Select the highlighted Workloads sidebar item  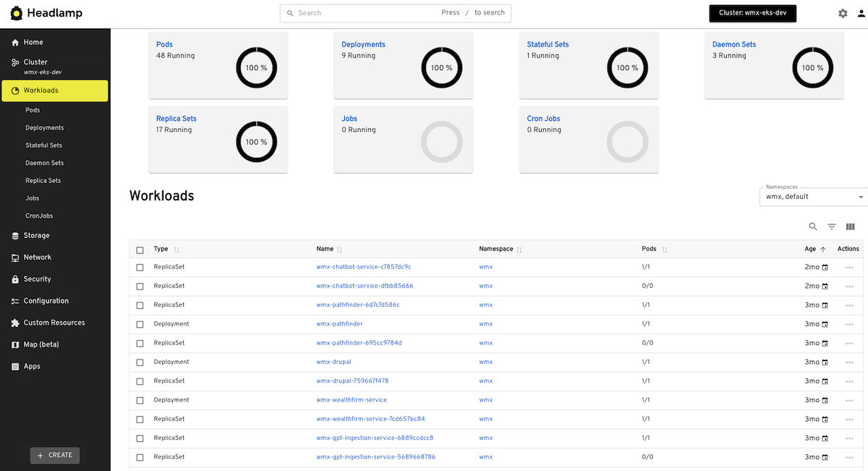tap(55, 90)
